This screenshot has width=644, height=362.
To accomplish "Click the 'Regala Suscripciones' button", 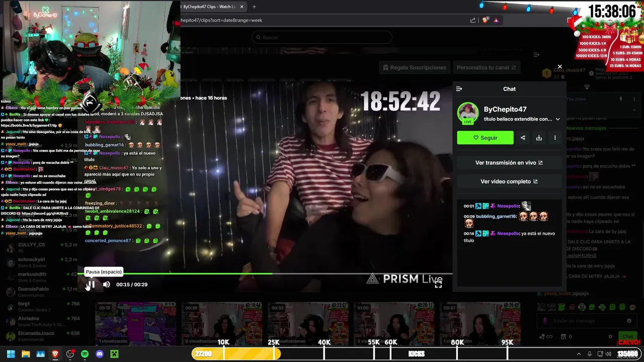I will coord(414,67).
